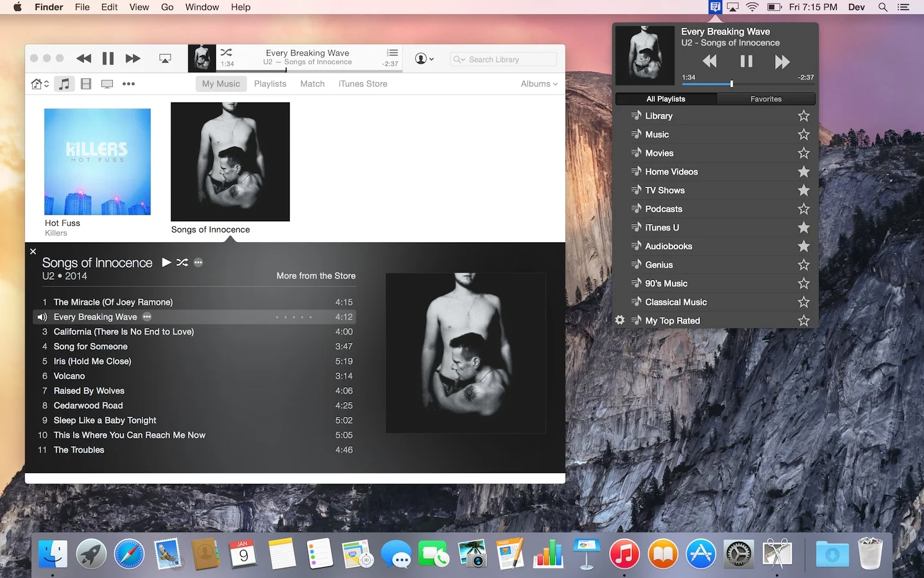Open the mini player settings gear
Image resolution: width=924 pixels, height=578 pixels.
(x=620, y=320)
